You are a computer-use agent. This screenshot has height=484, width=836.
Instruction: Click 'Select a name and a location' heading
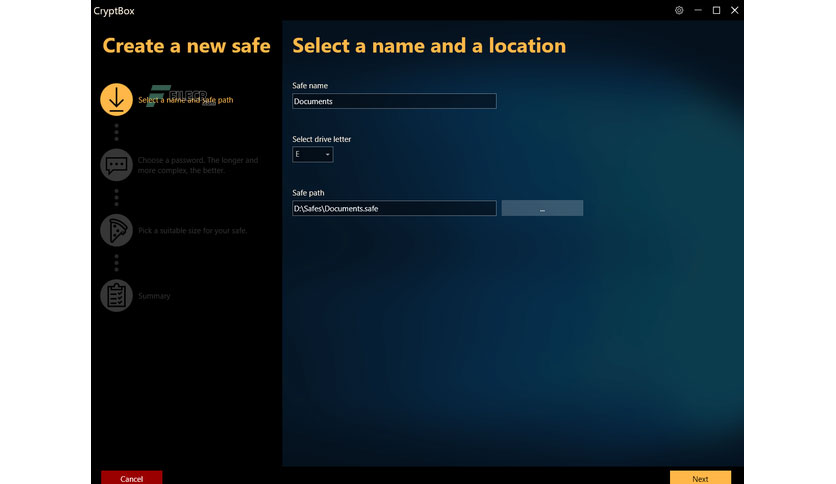pyautogui.click(x=429, y=46)
